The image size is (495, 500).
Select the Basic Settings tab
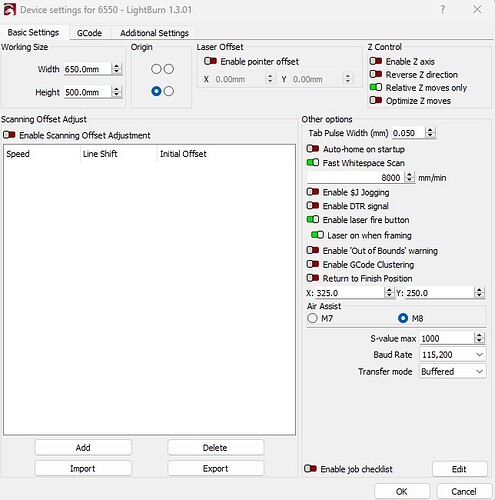[x=33, y=32]
